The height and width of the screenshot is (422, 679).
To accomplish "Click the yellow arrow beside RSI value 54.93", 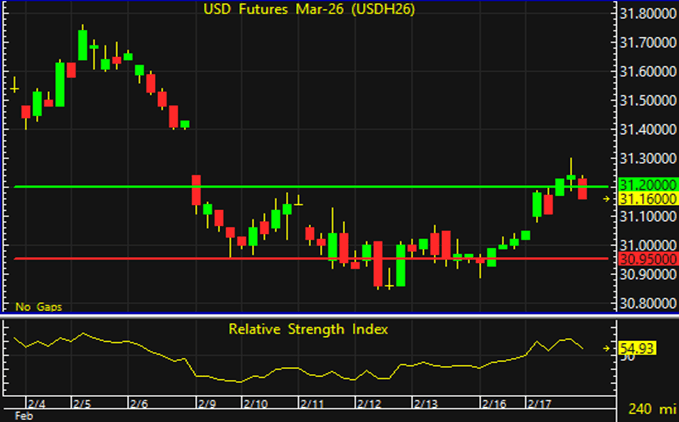I will pos(605,348).
